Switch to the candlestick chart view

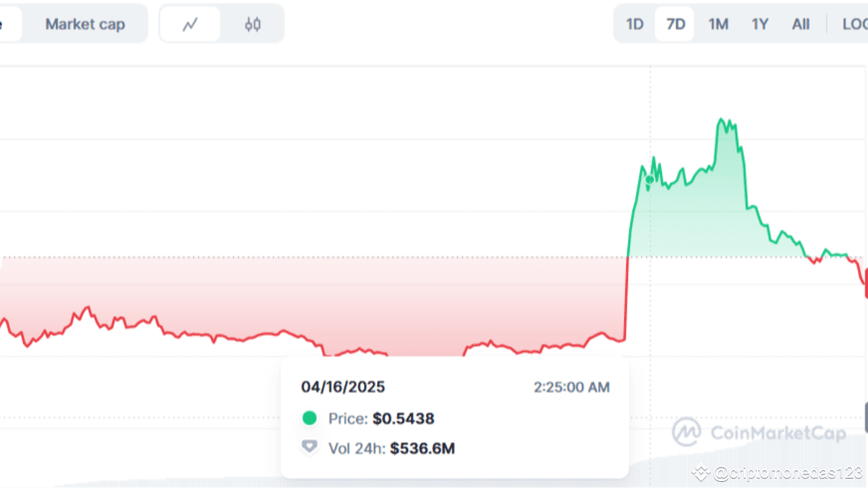[252, 24]
